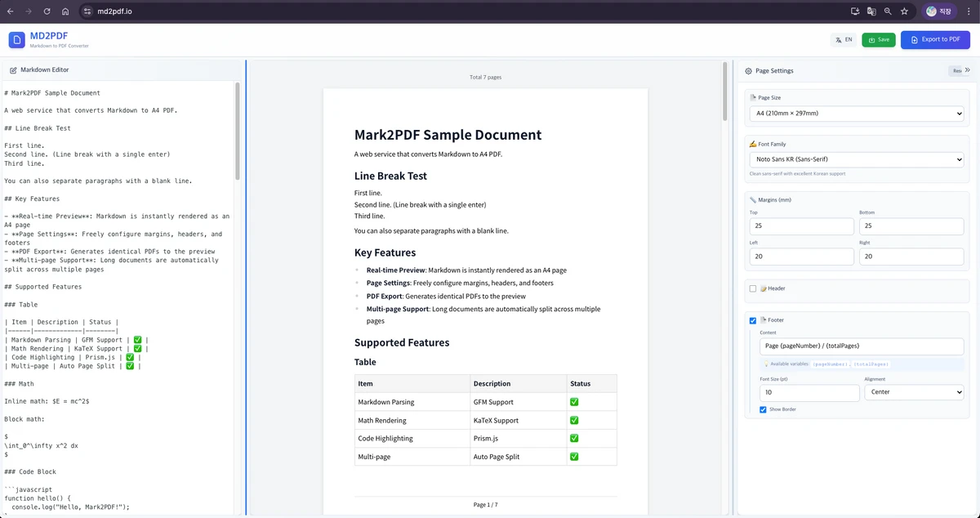Disable the Footer checkbox

(x=753, y=320)
